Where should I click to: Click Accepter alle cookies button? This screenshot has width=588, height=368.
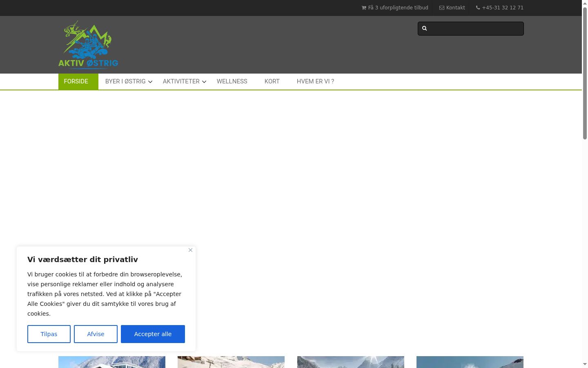[x=153, y=334]
